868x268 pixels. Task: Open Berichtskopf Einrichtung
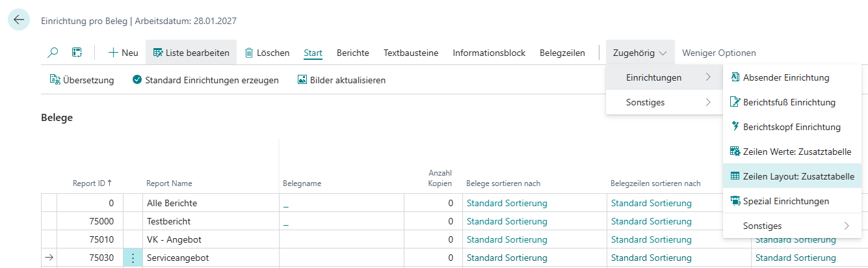tap(792, 127)
